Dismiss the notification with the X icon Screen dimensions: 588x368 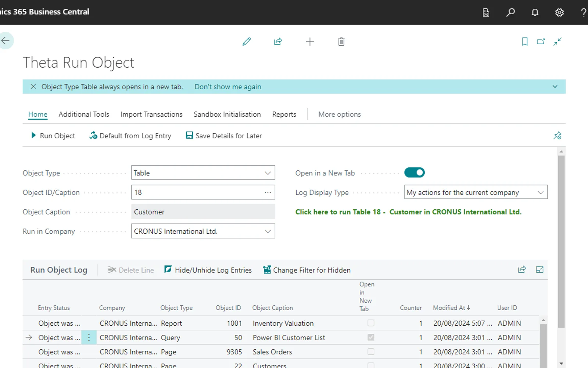point(33,86)
